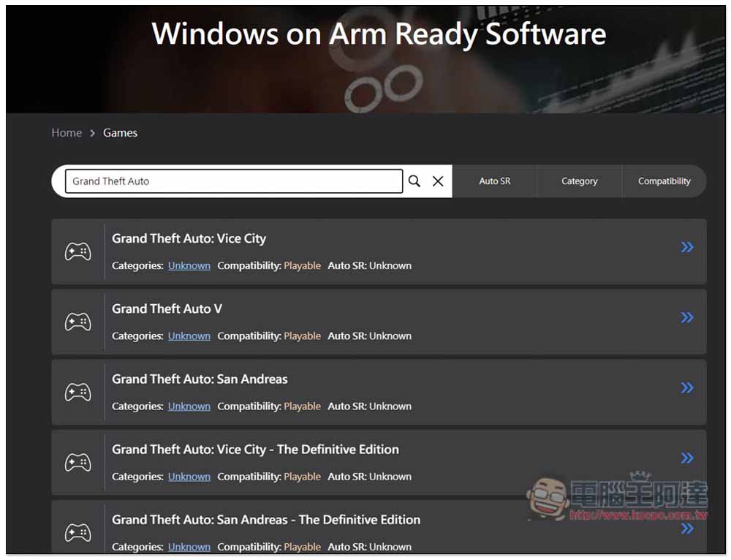This screenshot has width=731, height=560.
Task: Open the Auto SR filter dropdown
Action: coord(495,181)
